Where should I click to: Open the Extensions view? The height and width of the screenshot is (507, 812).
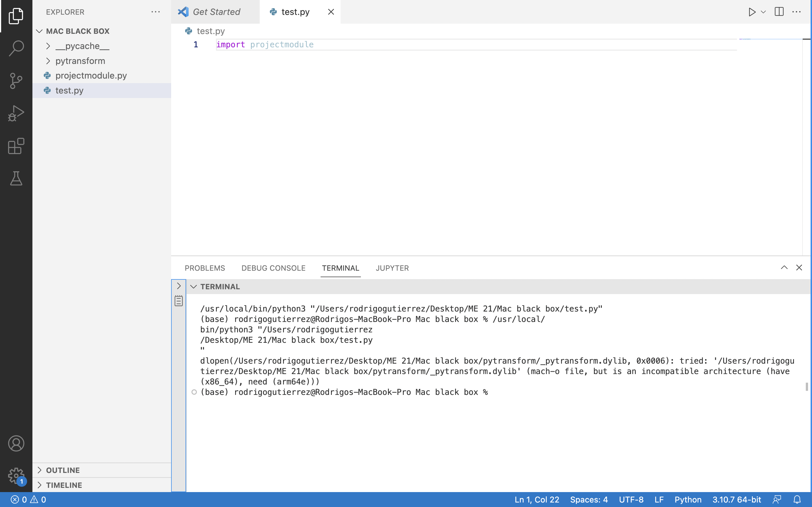16,146
